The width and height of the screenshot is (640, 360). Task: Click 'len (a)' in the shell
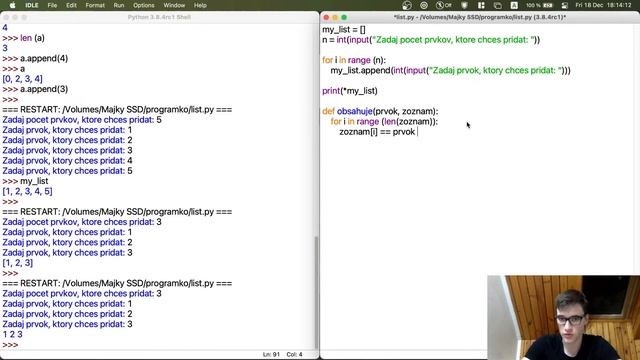32,38
